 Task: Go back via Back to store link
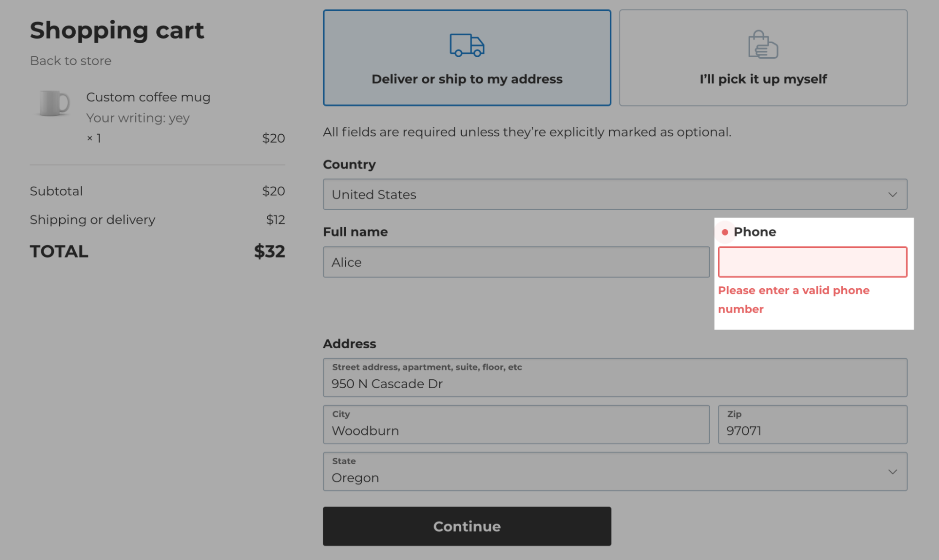point(70,61)
